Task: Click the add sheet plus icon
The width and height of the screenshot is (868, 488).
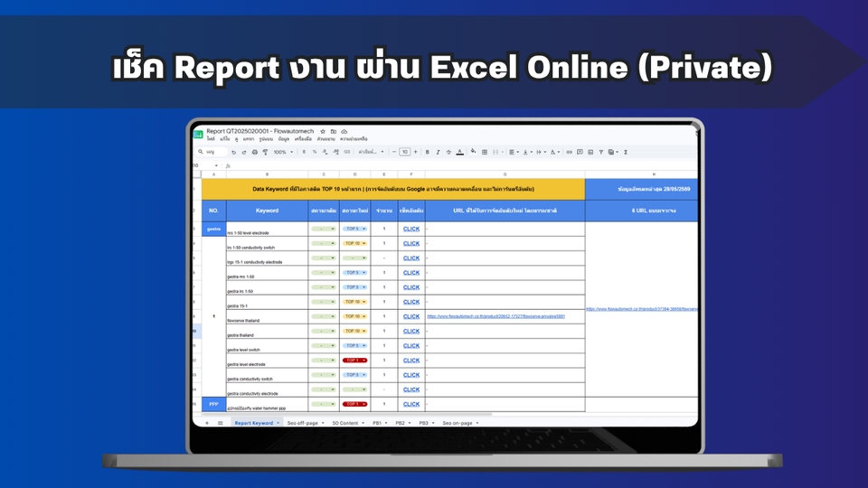Action: [207, 423]
